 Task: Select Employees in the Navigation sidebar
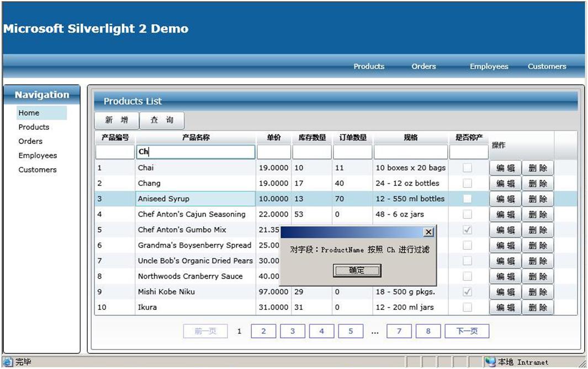pyautogui.click(x=38, y=156)
